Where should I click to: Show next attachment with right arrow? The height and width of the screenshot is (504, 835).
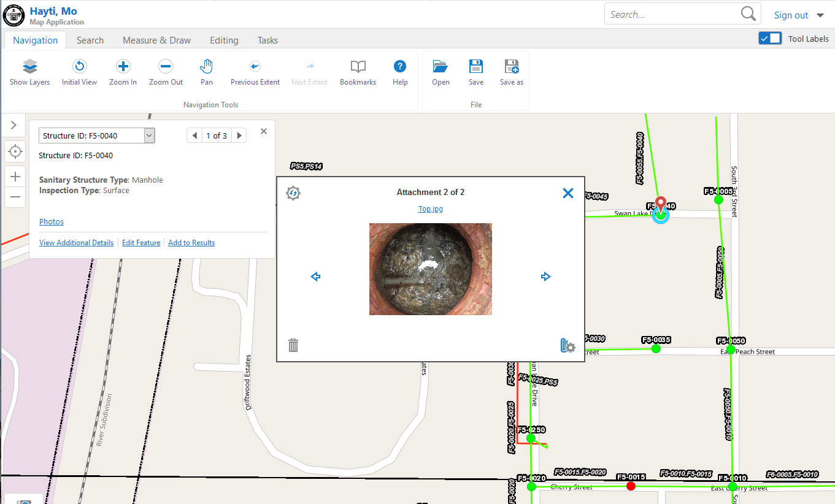coord(545,277)
